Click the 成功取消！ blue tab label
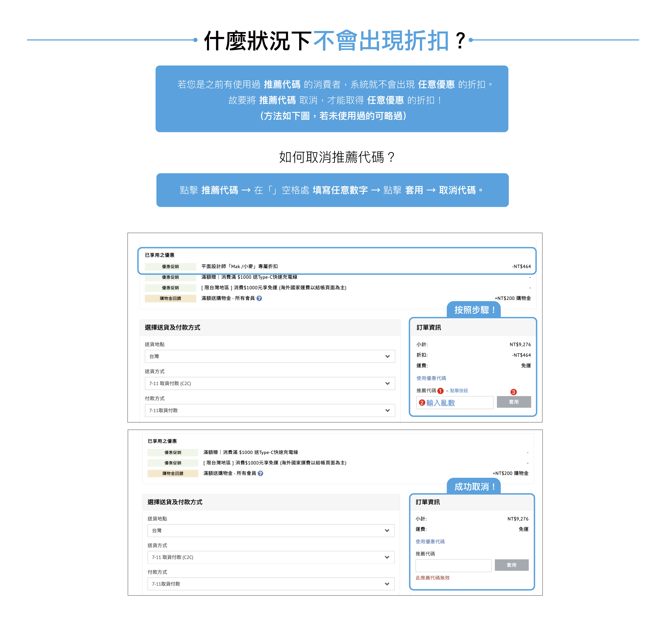The image size is (669, 644). (474, 487)
